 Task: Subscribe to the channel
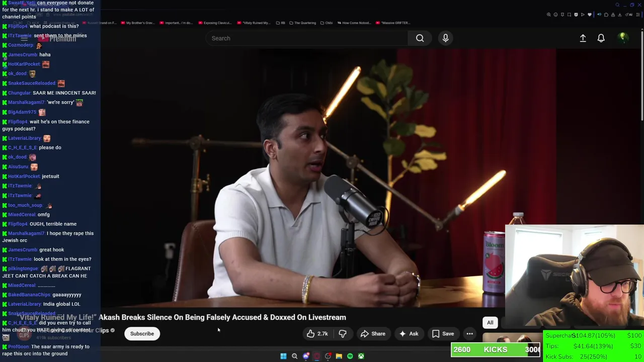coord(142,334)
